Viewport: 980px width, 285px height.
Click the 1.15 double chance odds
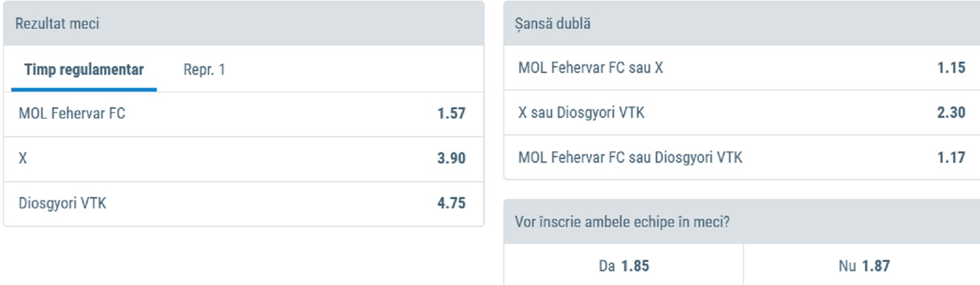pyautogui.click(x=951, y=68)
